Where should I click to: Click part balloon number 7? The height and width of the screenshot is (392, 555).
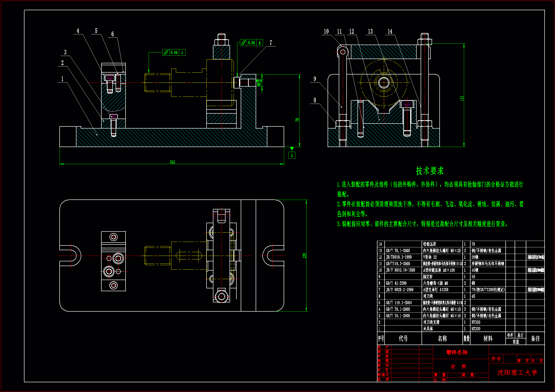271,43
